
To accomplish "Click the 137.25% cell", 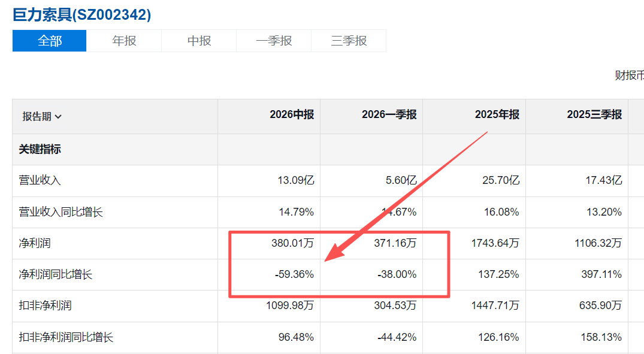I will 498,274.
